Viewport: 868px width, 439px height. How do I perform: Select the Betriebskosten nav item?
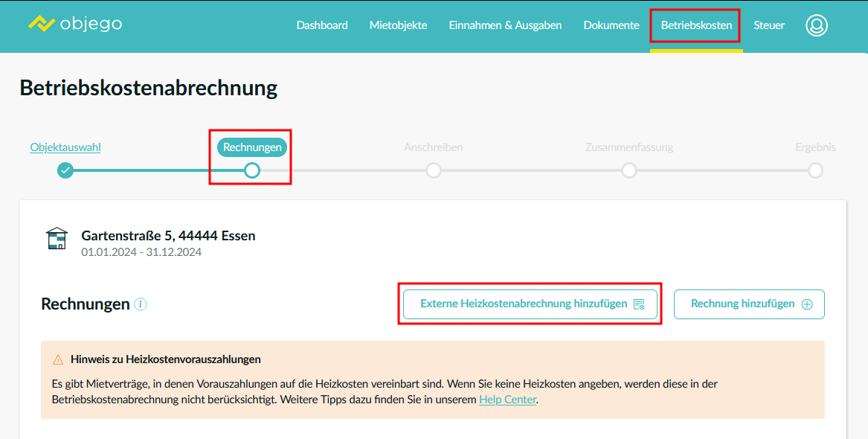pos(696,25)
